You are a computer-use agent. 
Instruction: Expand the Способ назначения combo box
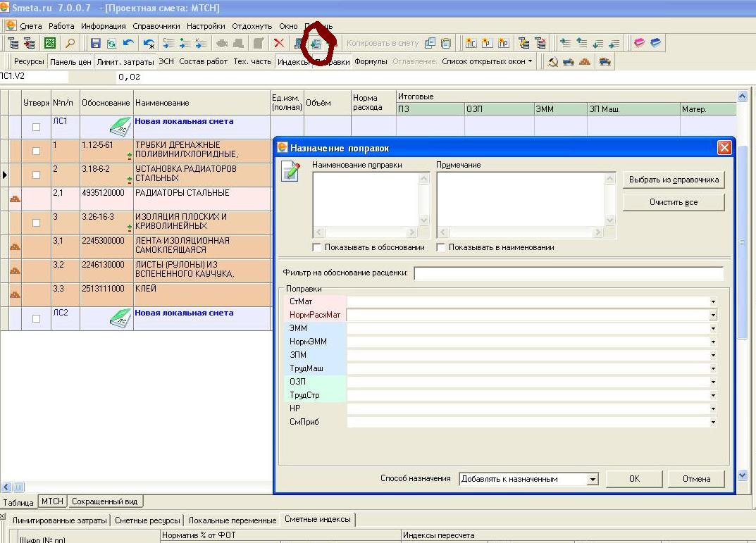[x=593, y=479]
